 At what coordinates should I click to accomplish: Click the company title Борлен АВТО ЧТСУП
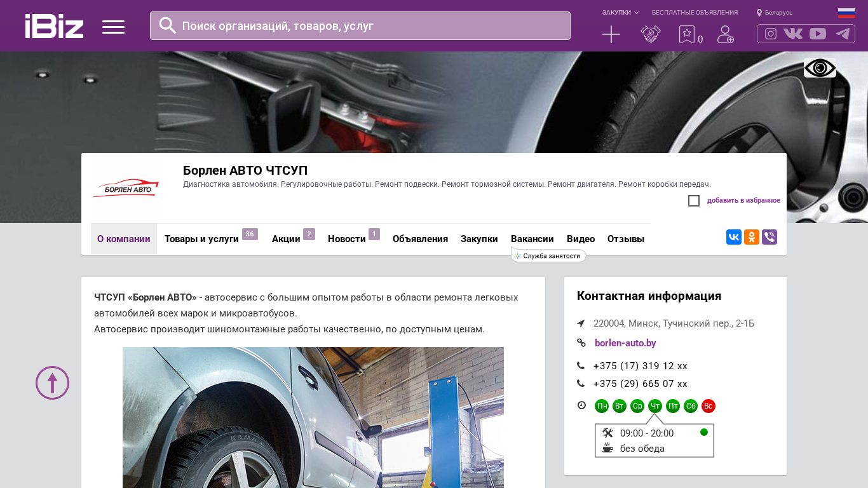245,170
